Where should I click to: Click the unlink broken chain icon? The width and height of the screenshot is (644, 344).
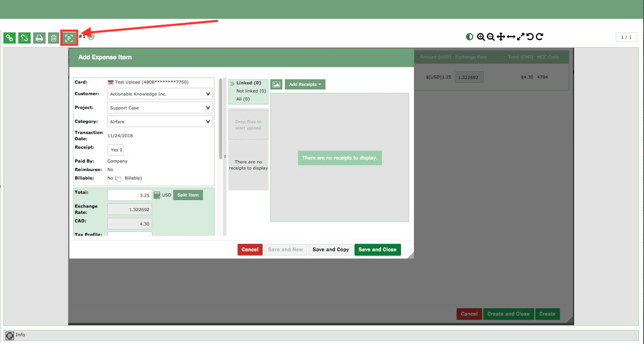(x=24, y=38)
